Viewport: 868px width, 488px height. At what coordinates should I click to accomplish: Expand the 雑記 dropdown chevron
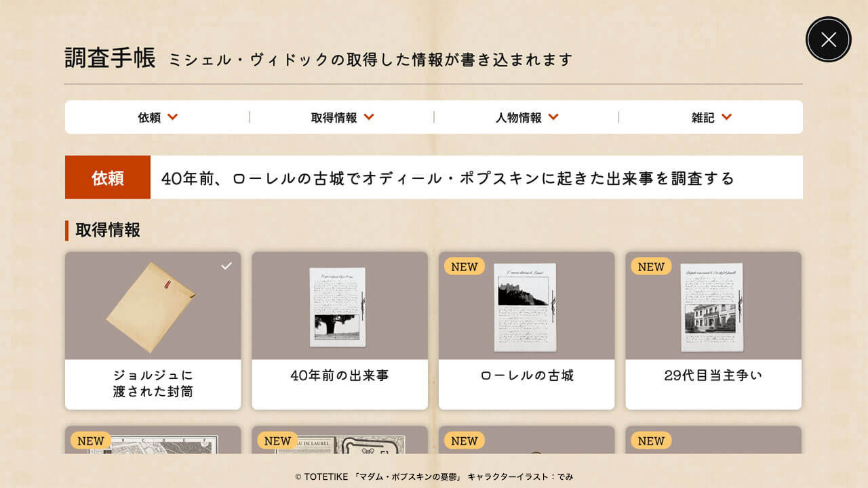point(726,117)
